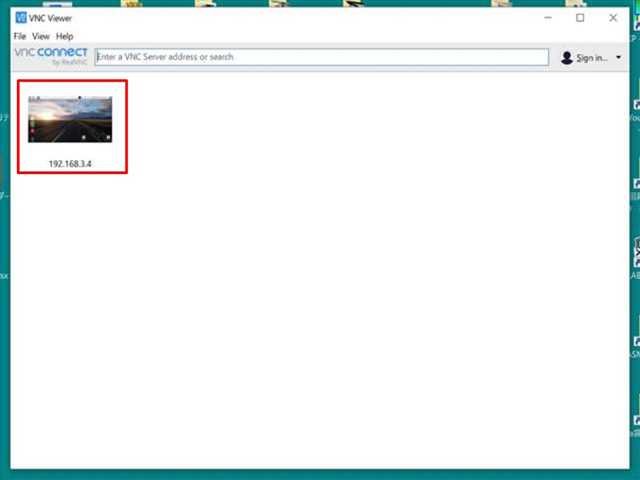Click the VNC Viewer title bar text
640x480 pixels.
pos(51,18)
